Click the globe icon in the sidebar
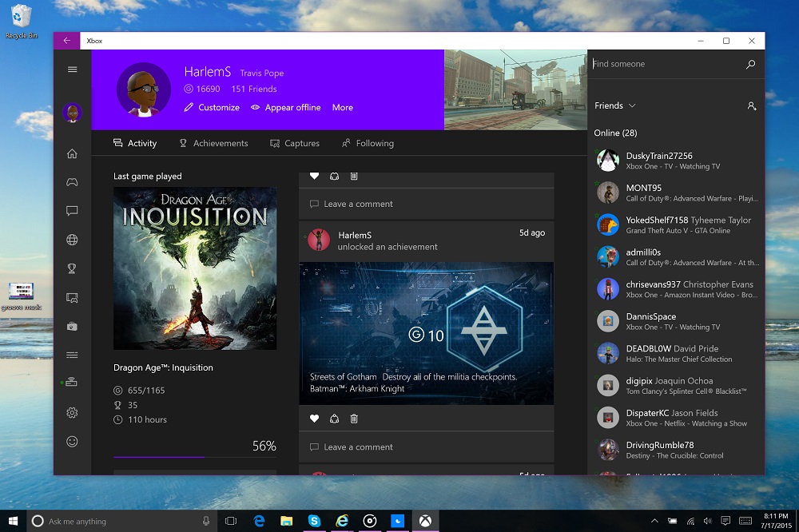Screen dimensions: 799x532 (x=73, y=240)
